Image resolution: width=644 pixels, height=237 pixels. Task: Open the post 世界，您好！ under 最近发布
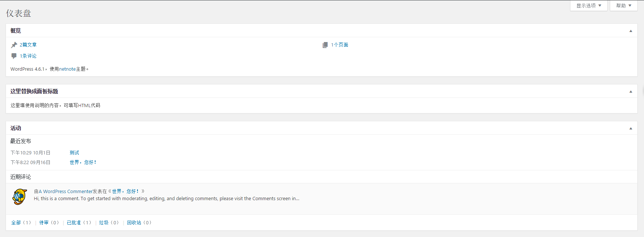pos(83,162)
